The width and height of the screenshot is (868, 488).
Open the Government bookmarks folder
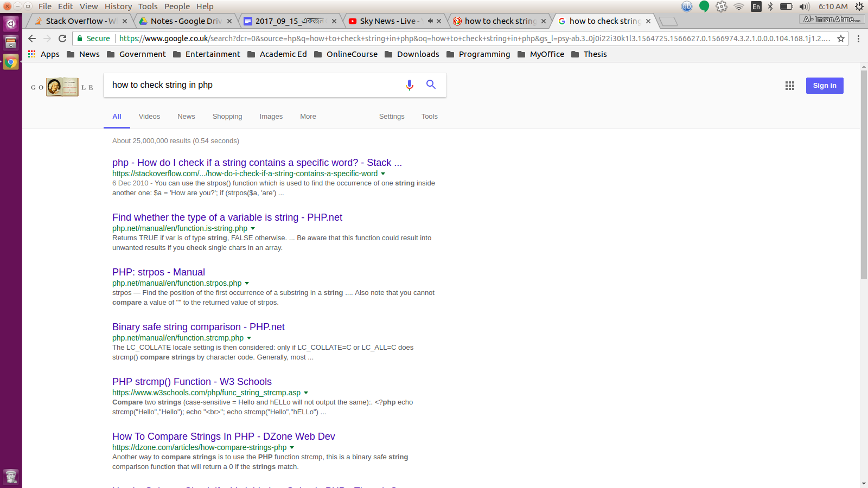136,54
